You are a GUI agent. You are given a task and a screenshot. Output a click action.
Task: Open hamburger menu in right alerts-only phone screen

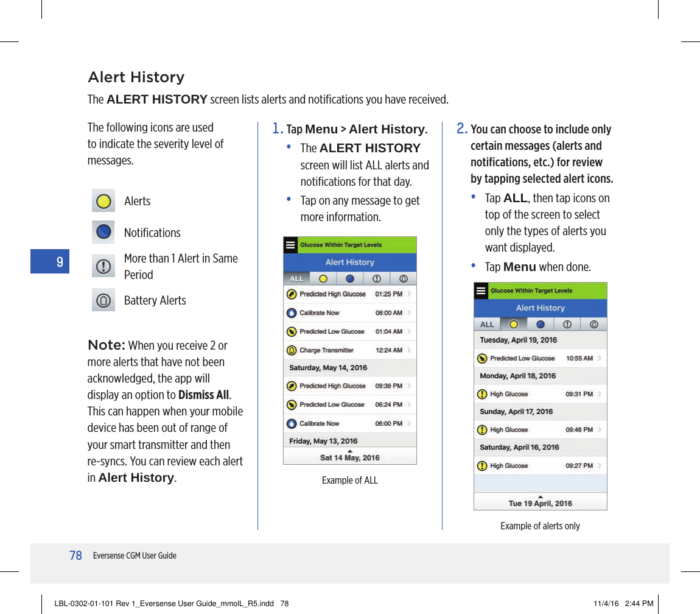pyautogui.click(x=481, y=291)
